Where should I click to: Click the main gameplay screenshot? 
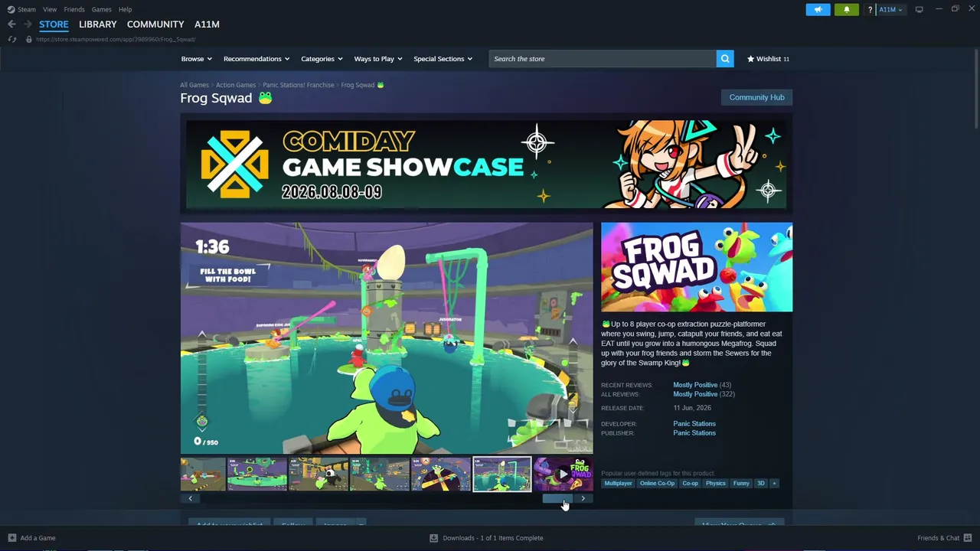click(387, 338)
